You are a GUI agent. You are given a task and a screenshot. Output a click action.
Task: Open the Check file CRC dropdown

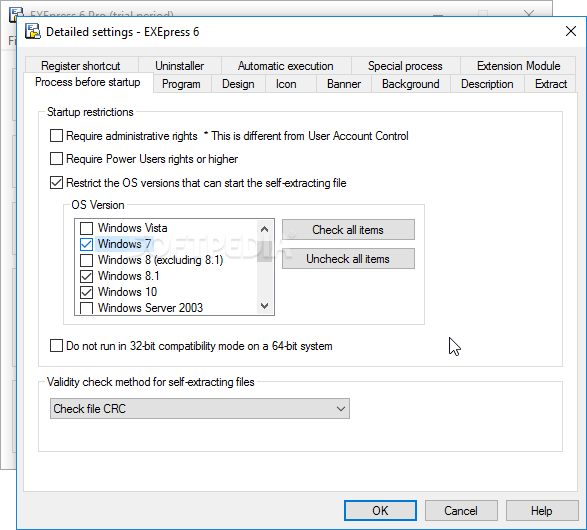[200, 408]
